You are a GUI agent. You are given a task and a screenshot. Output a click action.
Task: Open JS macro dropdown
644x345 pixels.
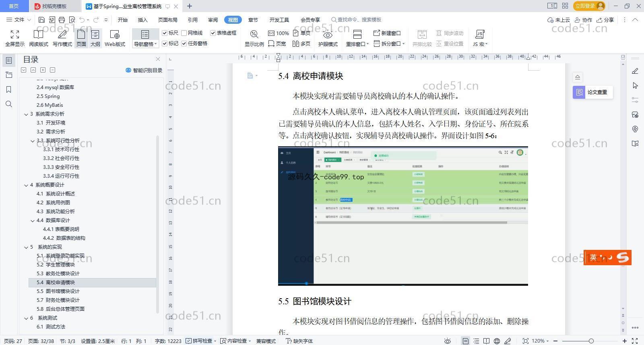tap(480, 44)
